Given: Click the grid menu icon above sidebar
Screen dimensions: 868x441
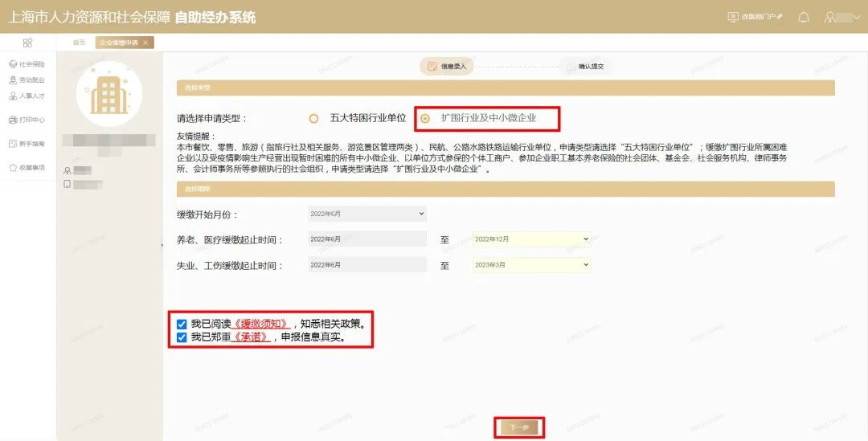Looking at the screenshot, I should point(27,43).
